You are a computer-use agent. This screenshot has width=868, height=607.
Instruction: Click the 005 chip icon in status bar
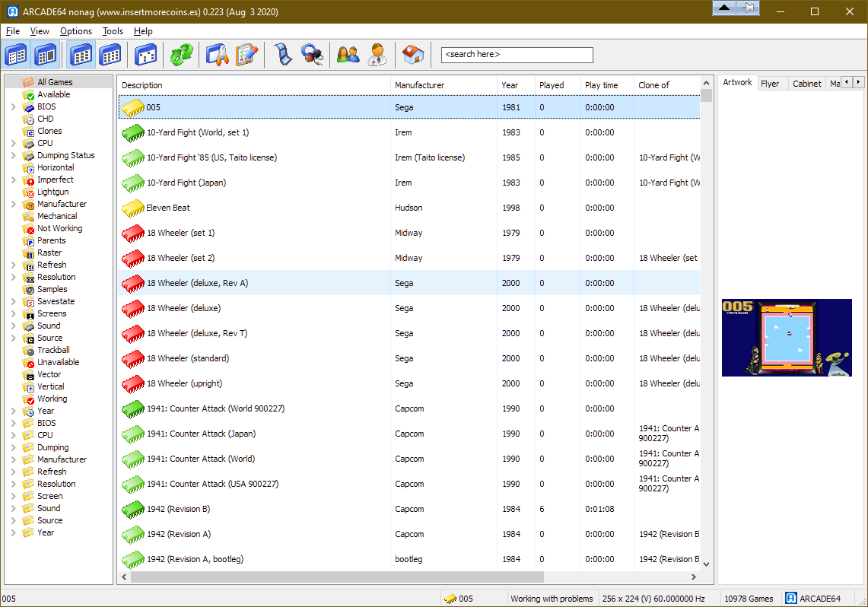pyautogui.click(x=450, y=599)
